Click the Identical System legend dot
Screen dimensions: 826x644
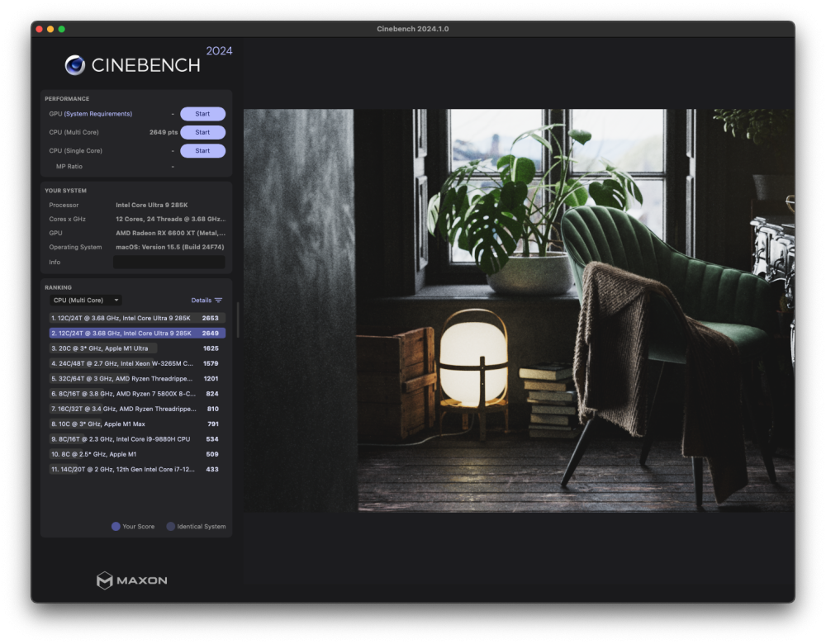pos(171,527)
